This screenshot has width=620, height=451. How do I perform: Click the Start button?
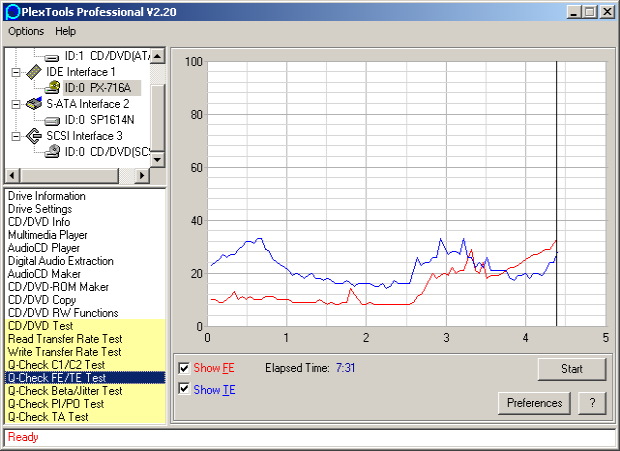(572, 369)
